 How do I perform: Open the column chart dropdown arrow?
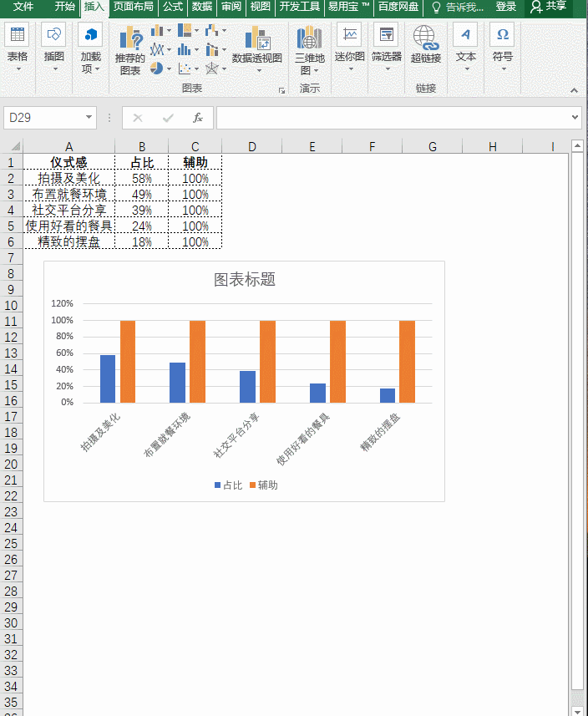pos(169,31)
